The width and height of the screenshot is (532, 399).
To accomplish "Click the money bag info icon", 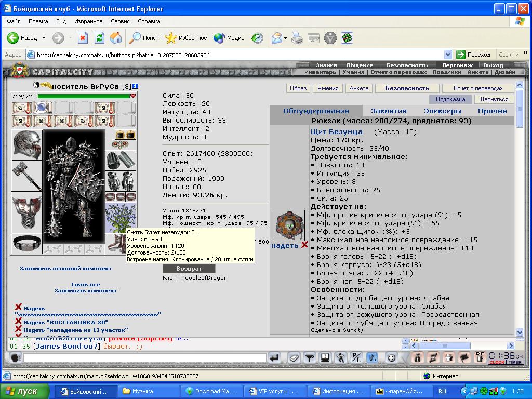I will pyautogui.click(x=418, y=357).
